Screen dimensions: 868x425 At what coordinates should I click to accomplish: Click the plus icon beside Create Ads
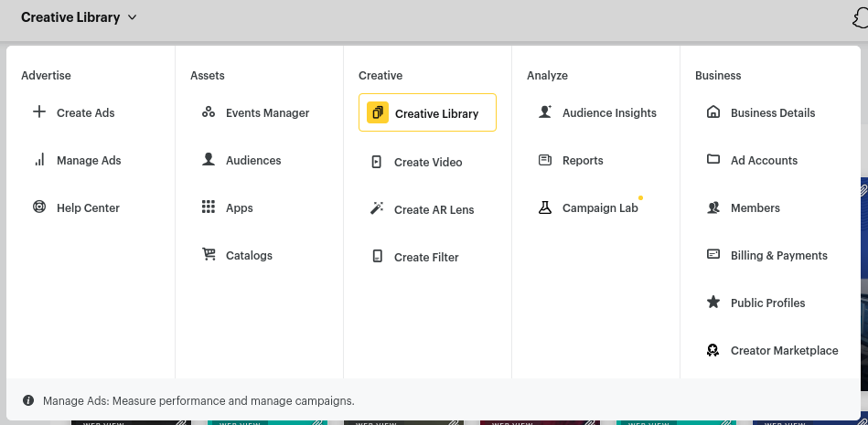pyautogui.click(x=39, y=112)
